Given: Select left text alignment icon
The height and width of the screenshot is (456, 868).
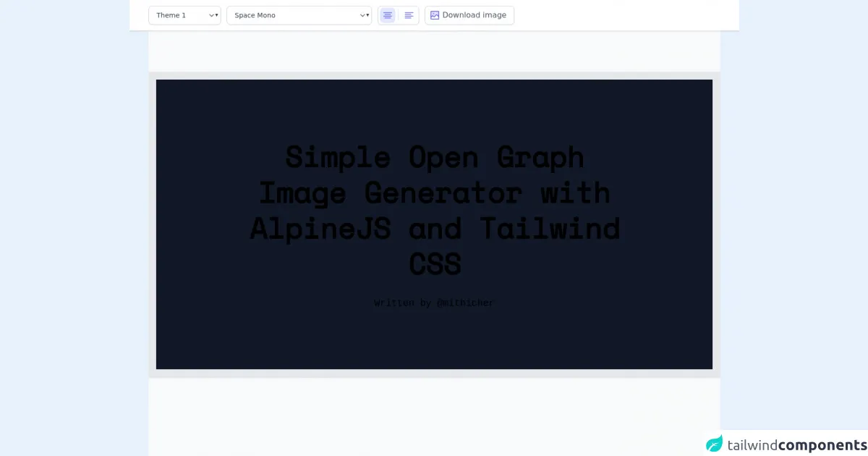Looking at the screenshot, I should [409, 15].
